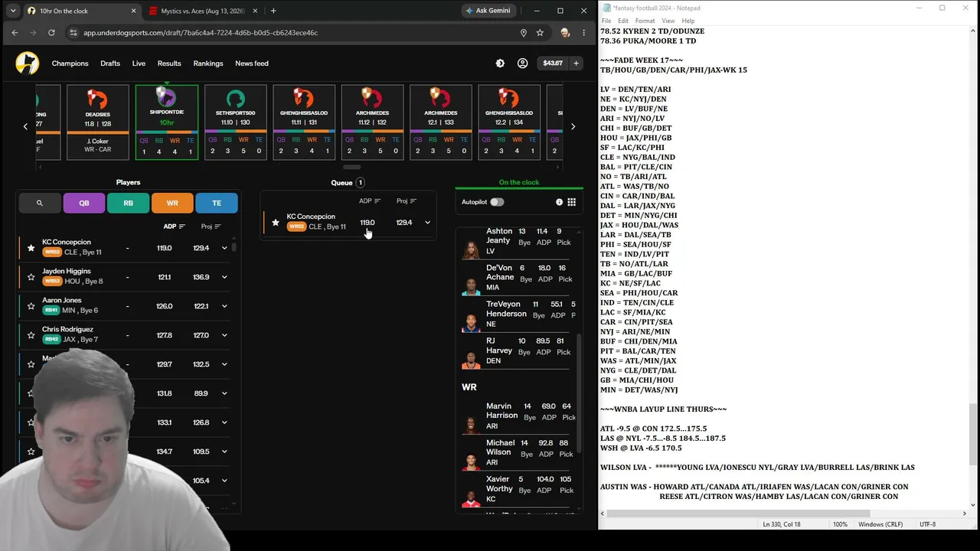This screenshot has height=551, width=980.
Task: Filter players by RB position
Action: pyautogui.click(x=128, y=203)
